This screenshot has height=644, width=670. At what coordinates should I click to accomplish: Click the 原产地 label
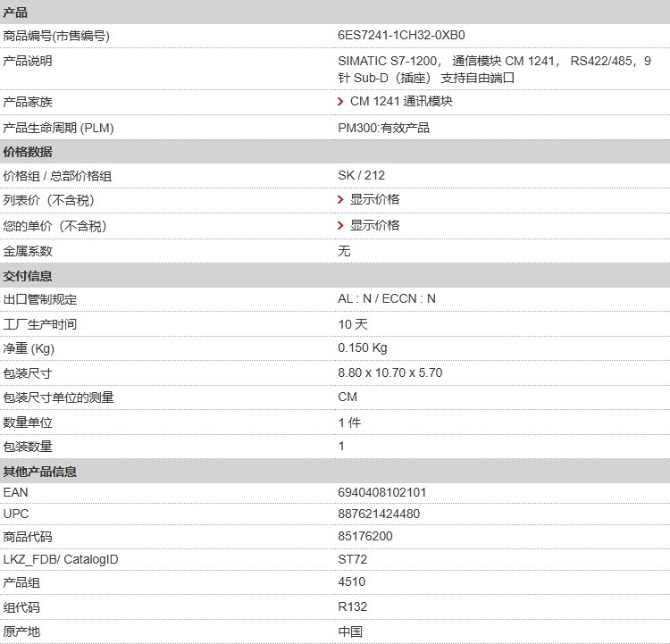point(21,631)
